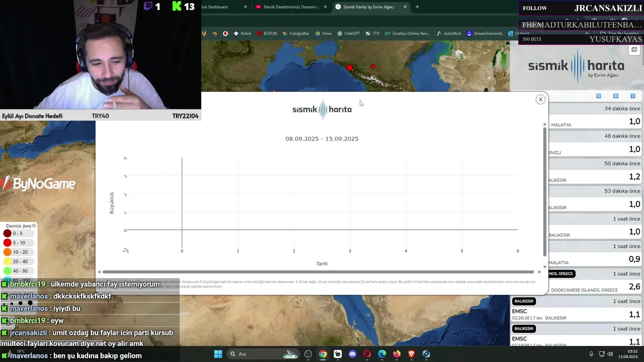Click the popup vertical scrollbar down arrow
The width and height of the screenshot is (644, 362).
pos(544,267)
